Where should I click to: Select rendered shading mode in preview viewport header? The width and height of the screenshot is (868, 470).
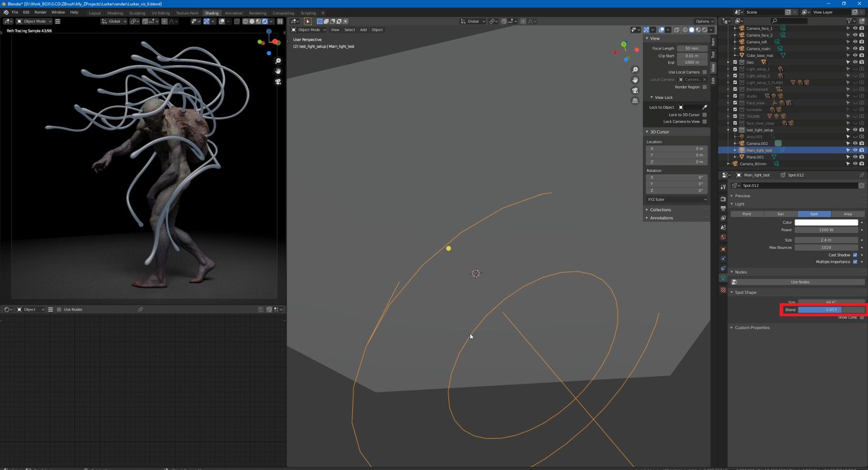click(265, 21)
